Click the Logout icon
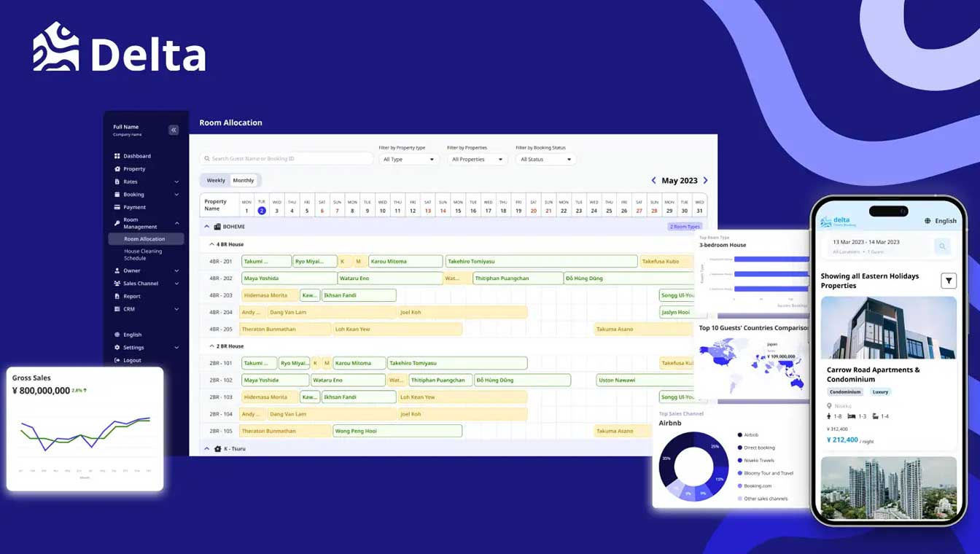Image resolution: width=980 pixels, height=554 pixels. (x=117, y=360)
